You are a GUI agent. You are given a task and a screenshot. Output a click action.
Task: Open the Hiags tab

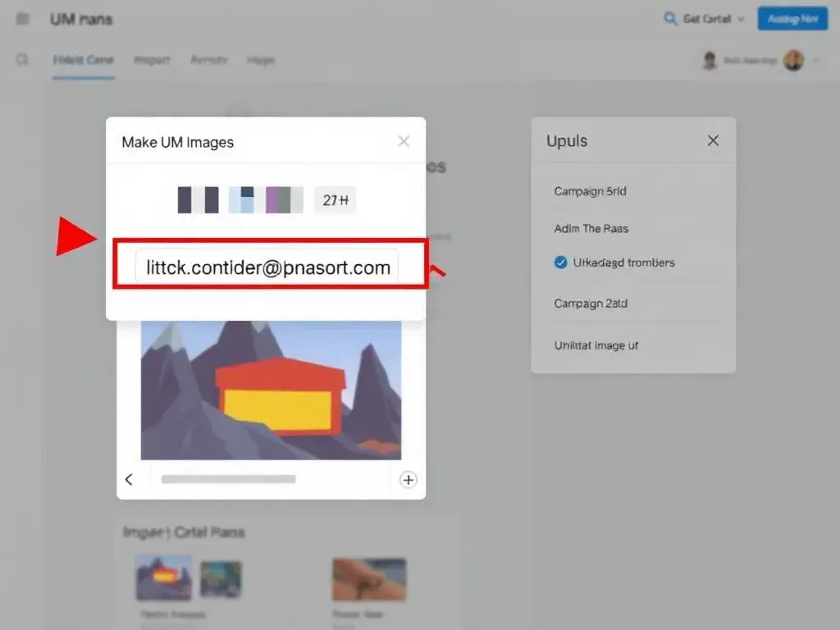[x=261, y=60]
